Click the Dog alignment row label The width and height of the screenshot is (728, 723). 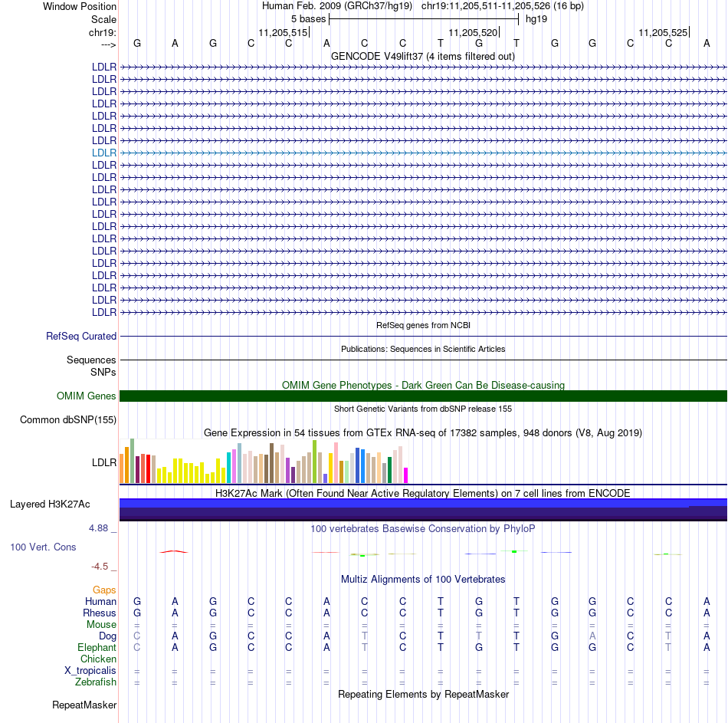pos(108,636)
